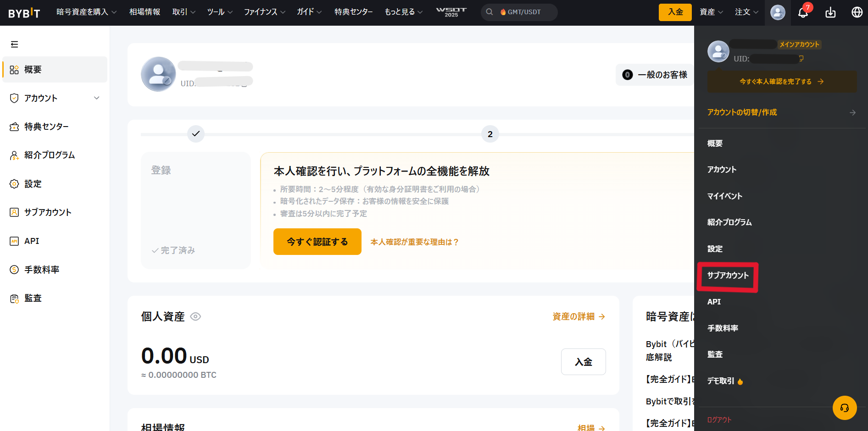
Task: Open 監査 from the left sidebar
Action: 33,298
